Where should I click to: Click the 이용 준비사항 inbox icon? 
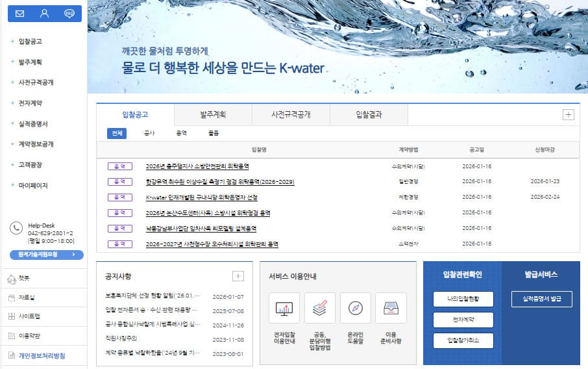click(x=391, y=308)
